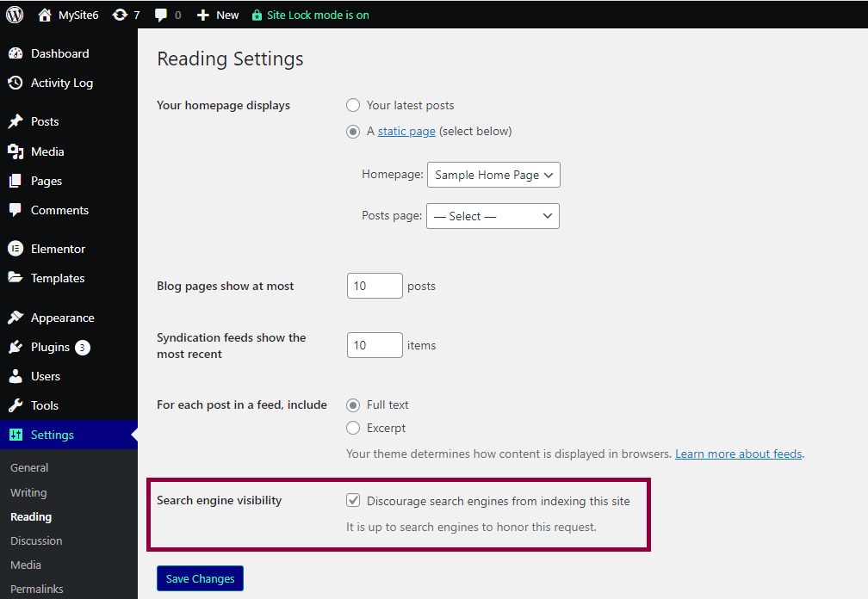Click the WordPress logo icon

click(x=15, y=15)
